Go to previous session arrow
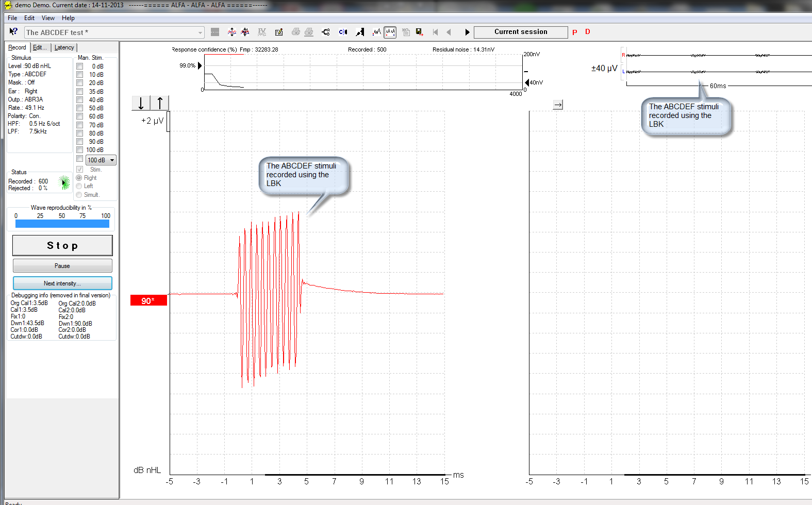The width and height of the screenshot is (812, 505). (449, 32)
